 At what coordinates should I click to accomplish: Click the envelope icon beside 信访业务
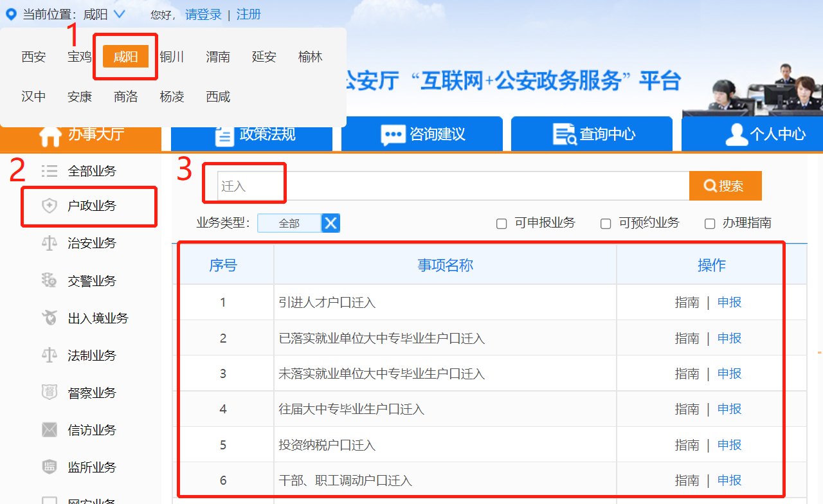tap(50, 429)
